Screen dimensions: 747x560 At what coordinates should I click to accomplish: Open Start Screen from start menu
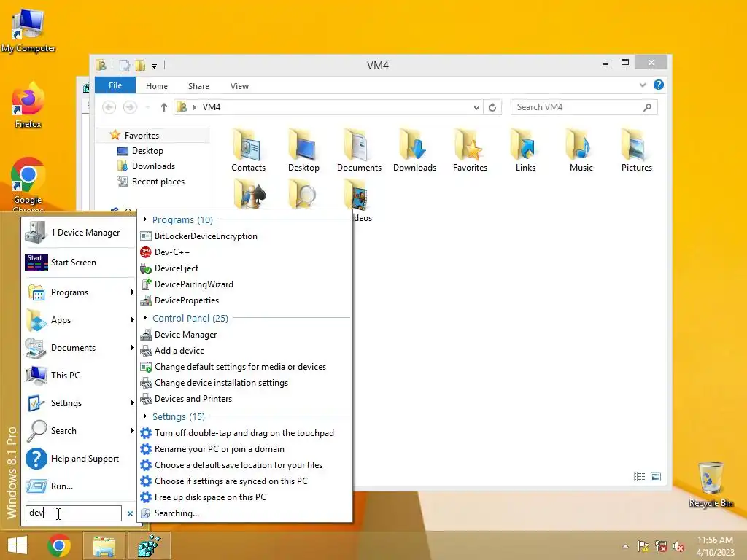79,262
